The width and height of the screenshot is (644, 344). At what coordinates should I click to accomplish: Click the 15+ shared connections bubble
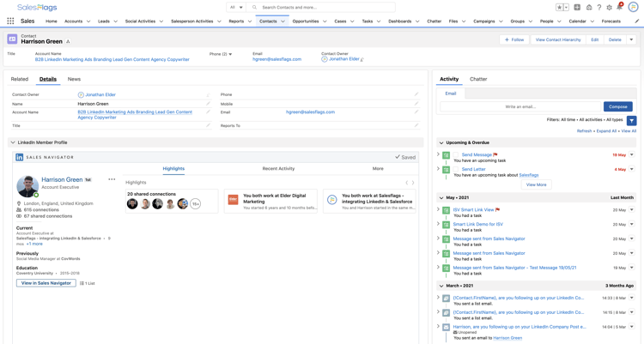(x=196, y=203)
